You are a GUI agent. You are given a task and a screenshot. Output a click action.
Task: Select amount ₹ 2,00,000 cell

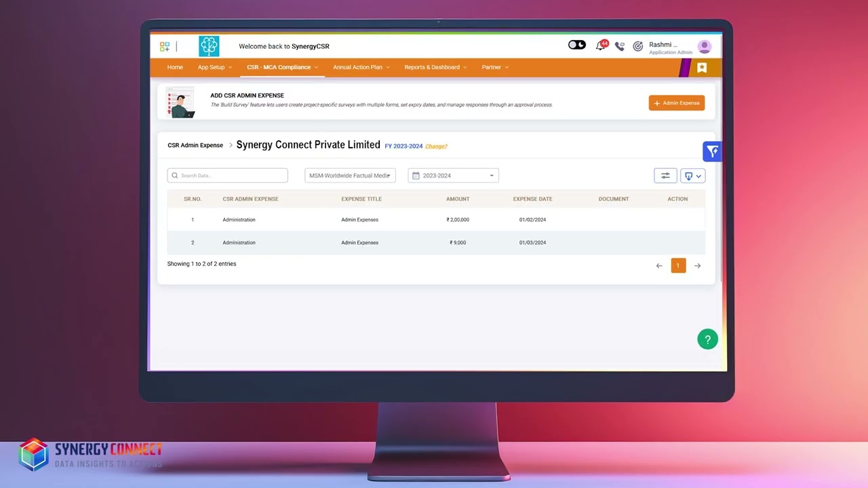pyautogui.click(x=458, y=220)
